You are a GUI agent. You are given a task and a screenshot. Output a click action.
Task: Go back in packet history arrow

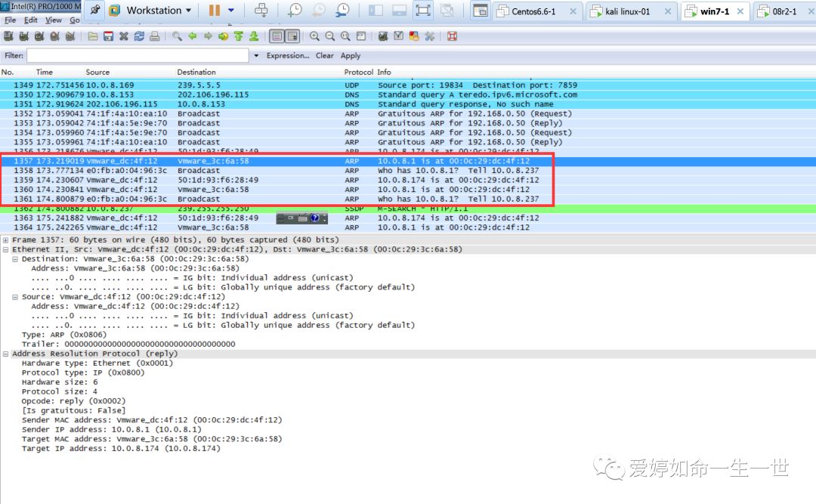(193, 36)
